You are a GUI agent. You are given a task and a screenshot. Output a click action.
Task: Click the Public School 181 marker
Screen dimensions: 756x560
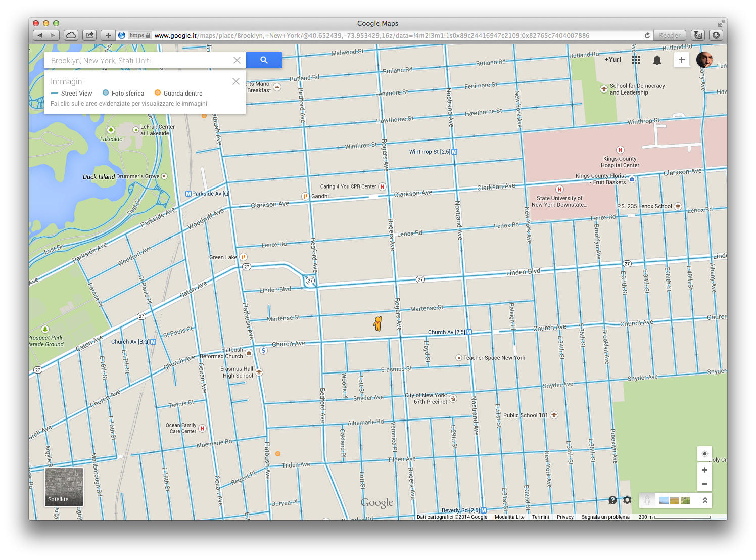tap(554, 415)
